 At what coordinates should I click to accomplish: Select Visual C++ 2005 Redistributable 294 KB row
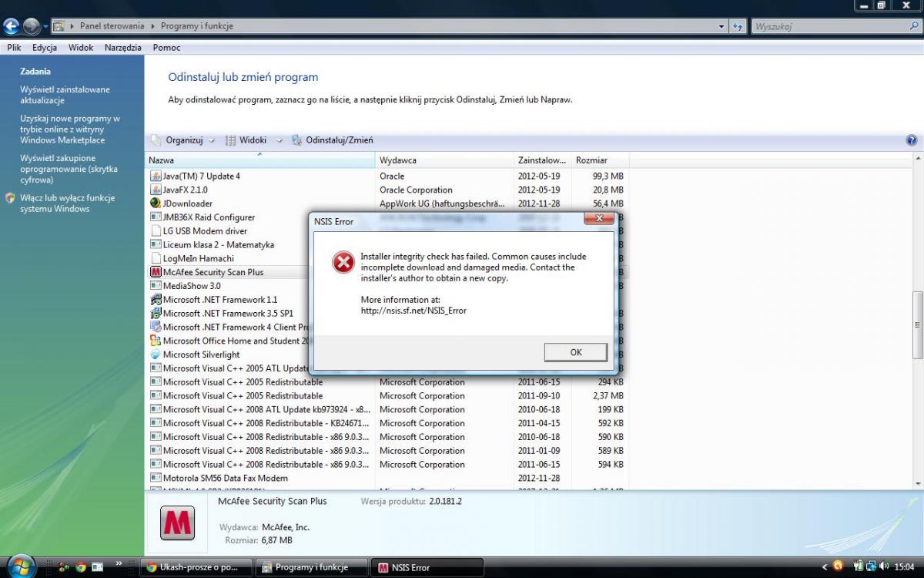[x=387, y=382]
